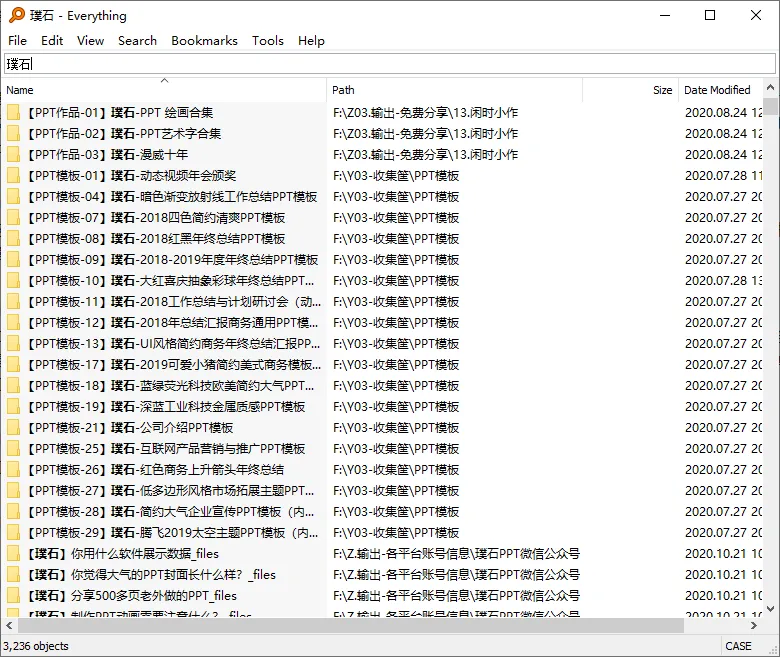Image resolution: width=780 pixels, height=657 pixels.
Task: Click folder icon of 【PPT模板-13】 row
Action: coord(13,344)
